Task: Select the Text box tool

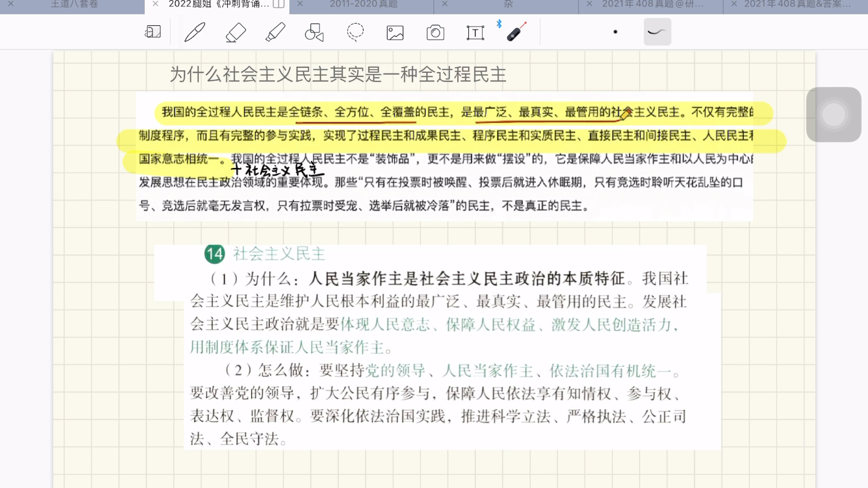Action: [476, 33]
